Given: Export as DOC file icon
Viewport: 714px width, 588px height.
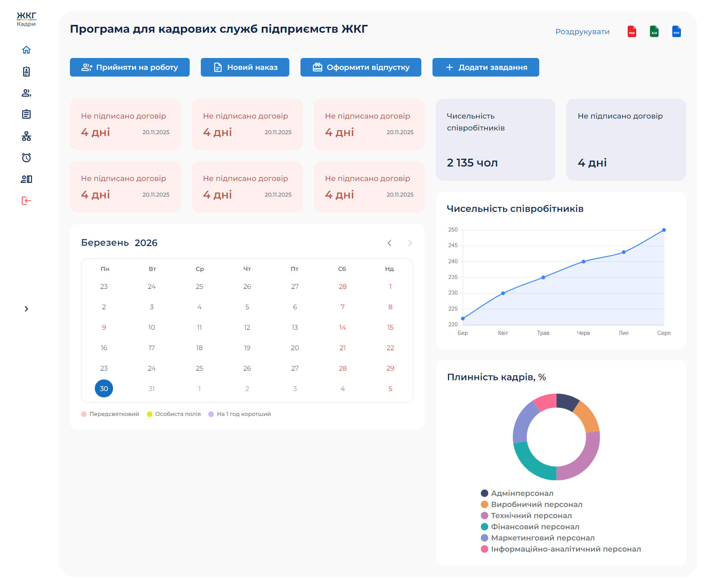Looking at the screenshot, I should pyautogui.click(x=676, y=32).
